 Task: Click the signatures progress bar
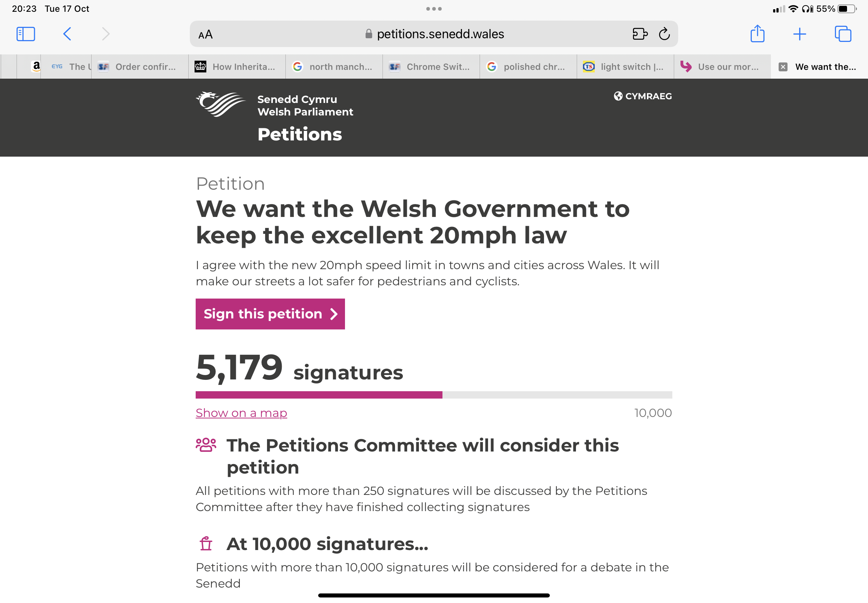coord(433,395)
